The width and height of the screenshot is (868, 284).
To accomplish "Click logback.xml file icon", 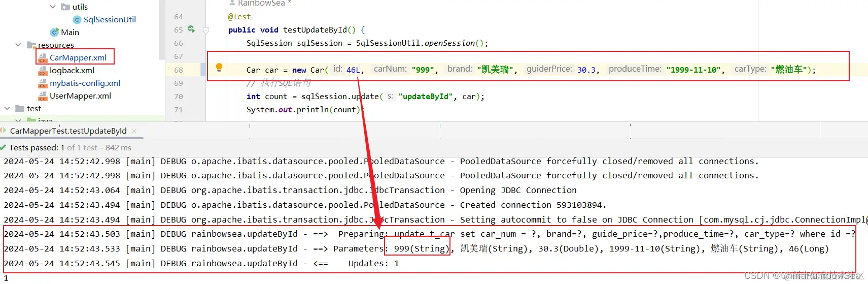I will coord(43,71).
